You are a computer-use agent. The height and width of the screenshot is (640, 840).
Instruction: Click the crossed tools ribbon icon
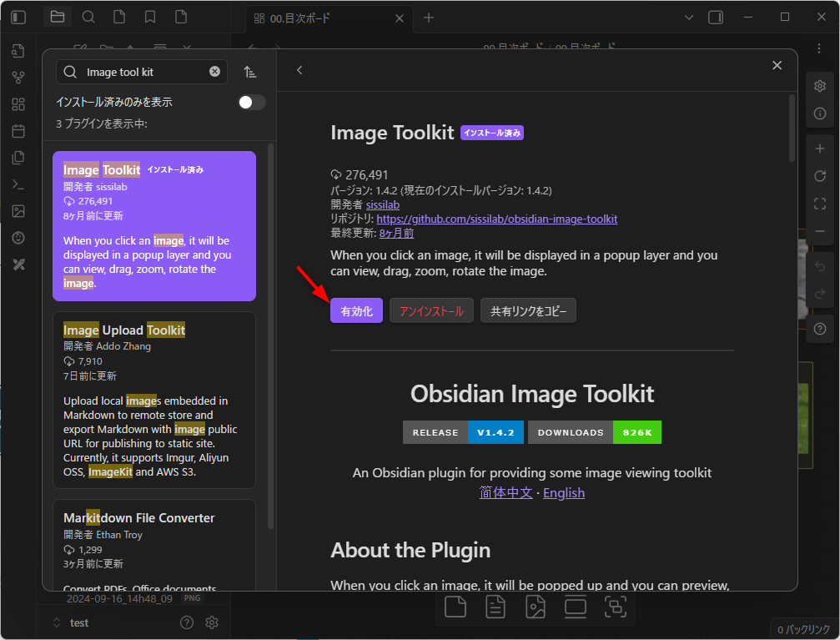click(18, 265)
